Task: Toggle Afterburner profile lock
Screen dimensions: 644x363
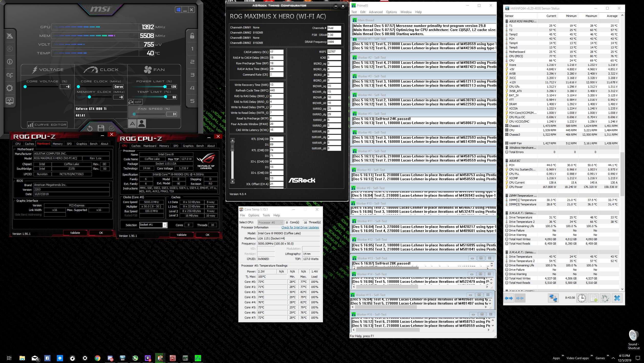Action: point(192,36)
